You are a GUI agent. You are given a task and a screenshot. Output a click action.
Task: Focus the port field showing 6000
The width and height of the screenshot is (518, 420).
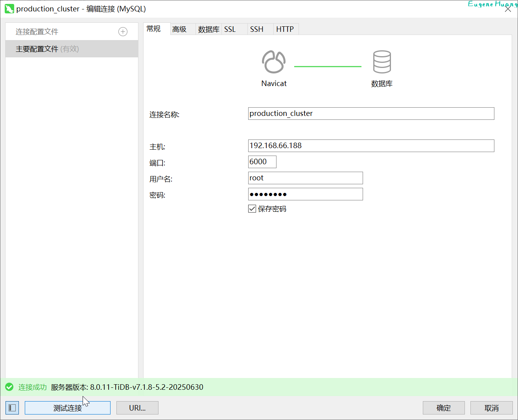coord(262,162)
